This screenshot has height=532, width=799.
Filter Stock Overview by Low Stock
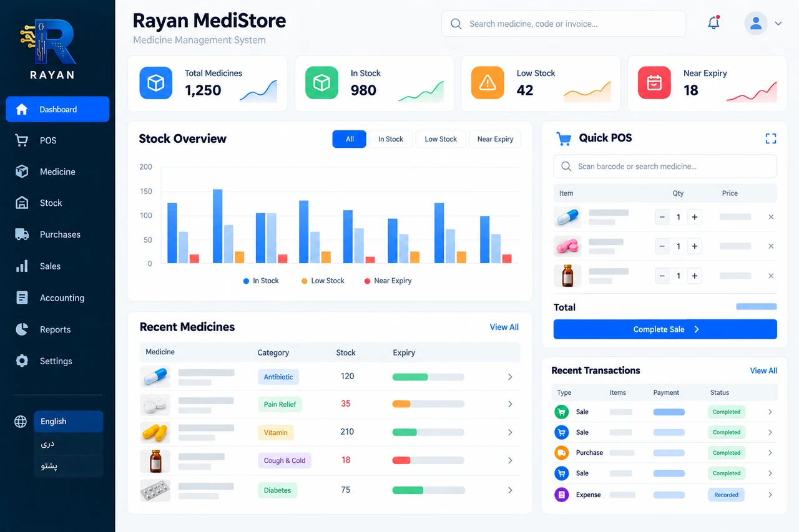[x=441, y=139]
